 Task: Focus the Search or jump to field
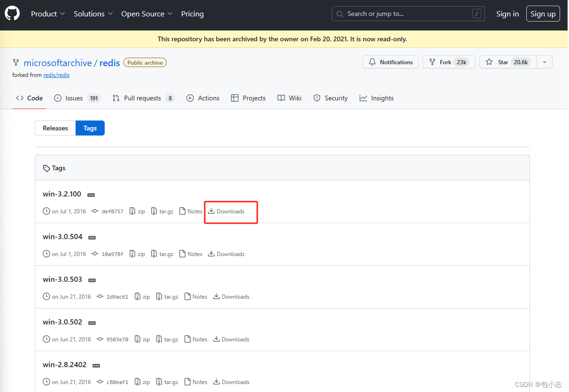tap(408, 14)
